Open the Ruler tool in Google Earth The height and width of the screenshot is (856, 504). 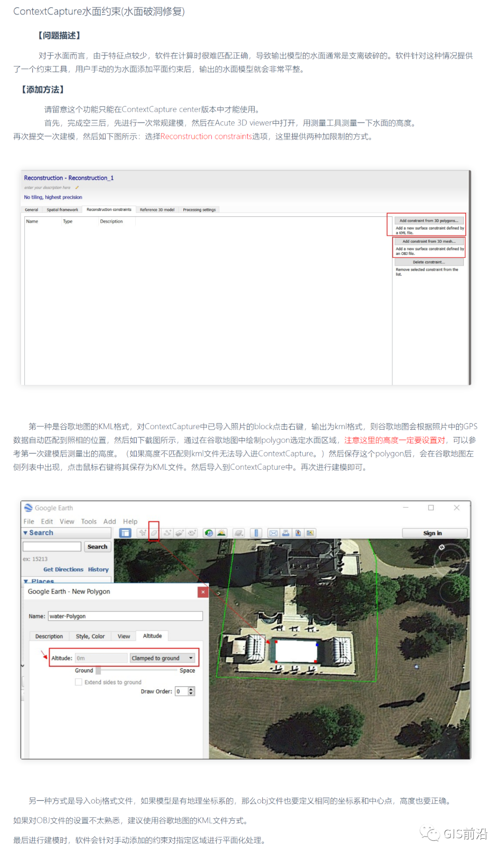256,533
